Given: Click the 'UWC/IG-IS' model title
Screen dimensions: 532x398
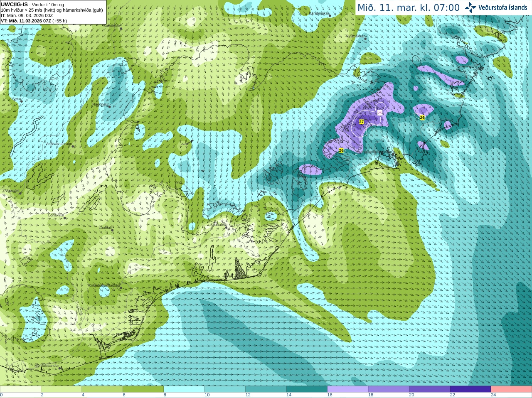Looking at the screenshot, I should (x=15, y=4).
